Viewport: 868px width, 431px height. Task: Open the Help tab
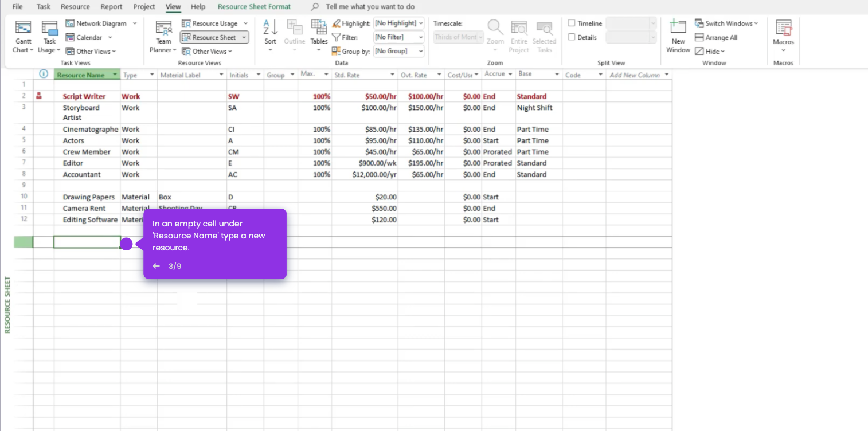tap(198, 7)
